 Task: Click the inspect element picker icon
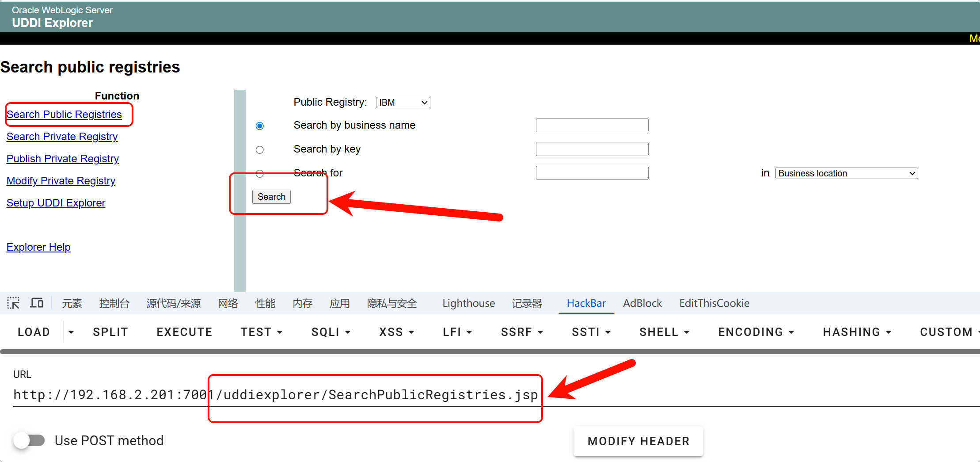pyautogui.click(x=13, y=303)
